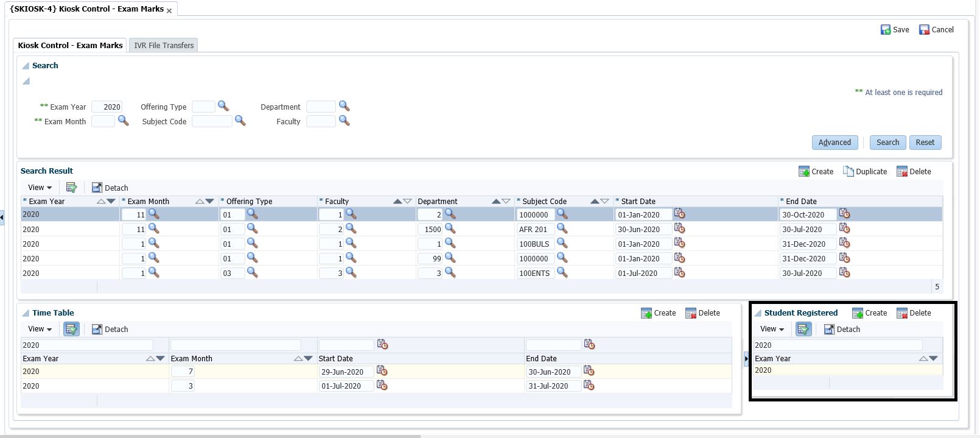Open Department lookup for 1500 row
The height and width of the screenshot is (438, 980).
click(450, 228)
